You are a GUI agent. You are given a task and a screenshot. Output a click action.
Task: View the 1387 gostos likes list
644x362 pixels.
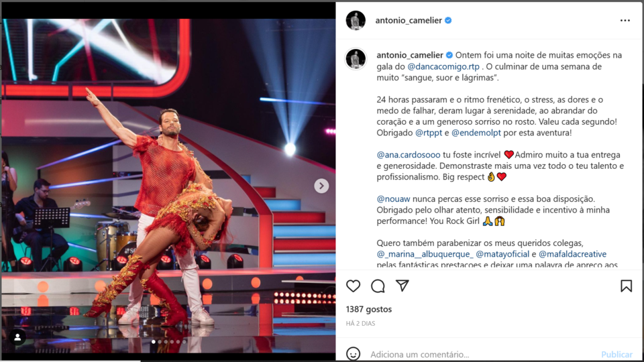pyautogui.click(x=369, y=309)
